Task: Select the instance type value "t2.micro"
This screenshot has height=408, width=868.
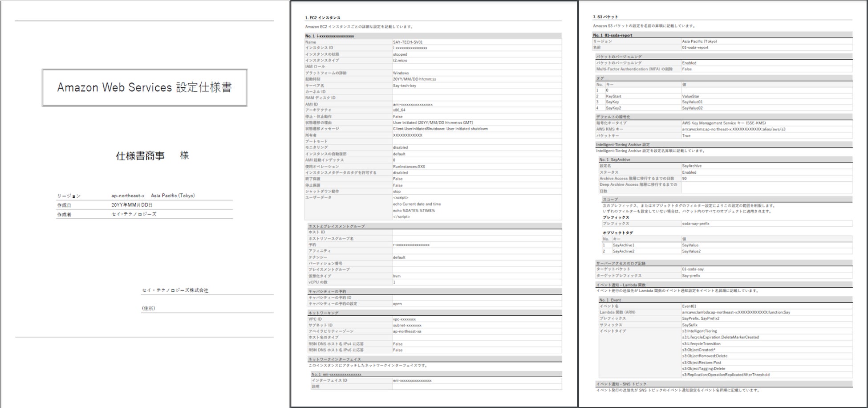Action: 400,61
